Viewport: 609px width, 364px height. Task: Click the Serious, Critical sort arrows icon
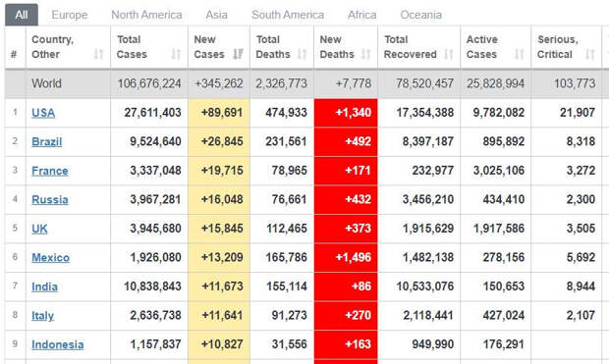point(590,54)
